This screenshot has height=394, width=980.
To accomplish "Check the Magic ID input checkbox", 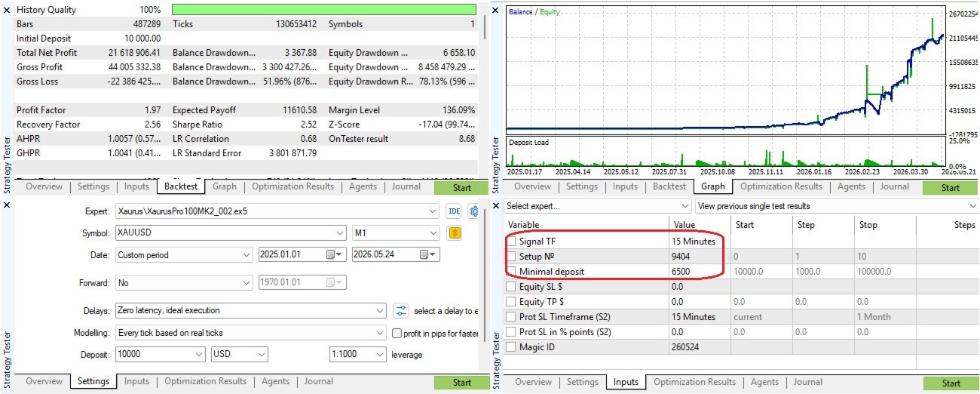I will [512, 347].
